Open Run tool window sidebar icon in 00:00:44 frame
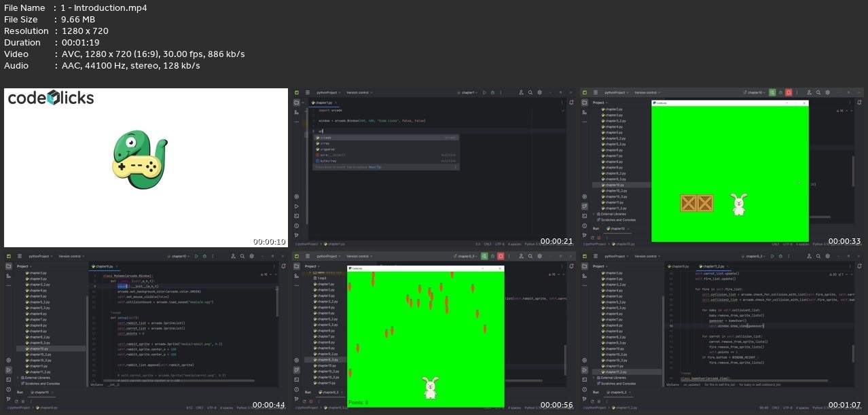This screenshot has height=415, width=868. pos(8,370)
